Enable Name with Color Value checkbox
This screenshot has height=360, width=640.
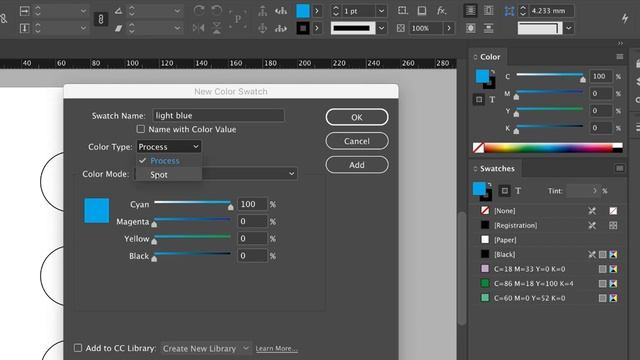click(140, 129)
